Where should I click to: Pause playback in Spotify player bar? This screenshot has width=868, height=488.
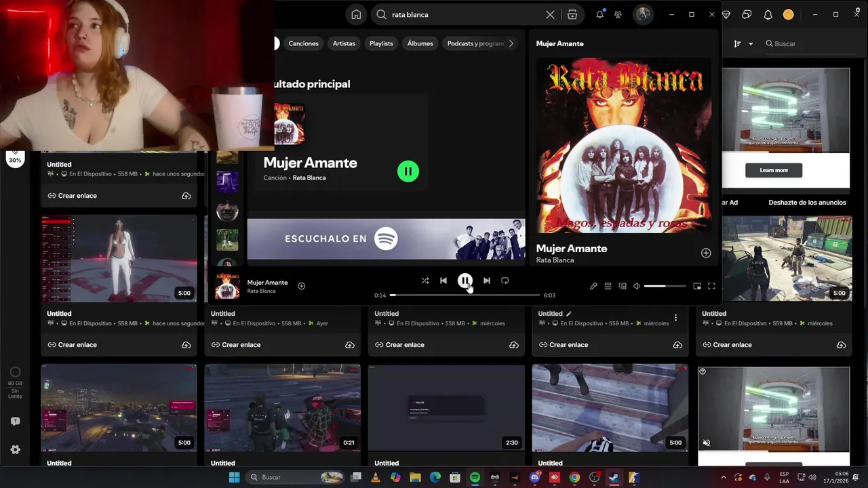click(x=465, y=281)
